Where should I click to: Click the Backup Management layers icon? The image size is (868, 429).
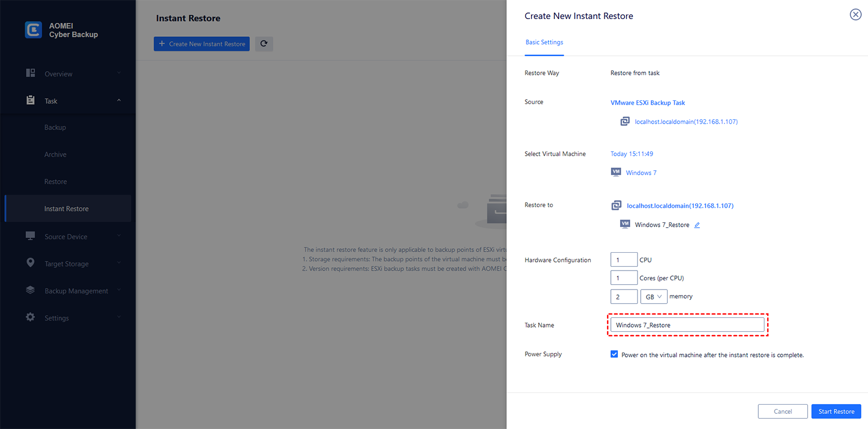pyautogui.click(x=30, y=290)
